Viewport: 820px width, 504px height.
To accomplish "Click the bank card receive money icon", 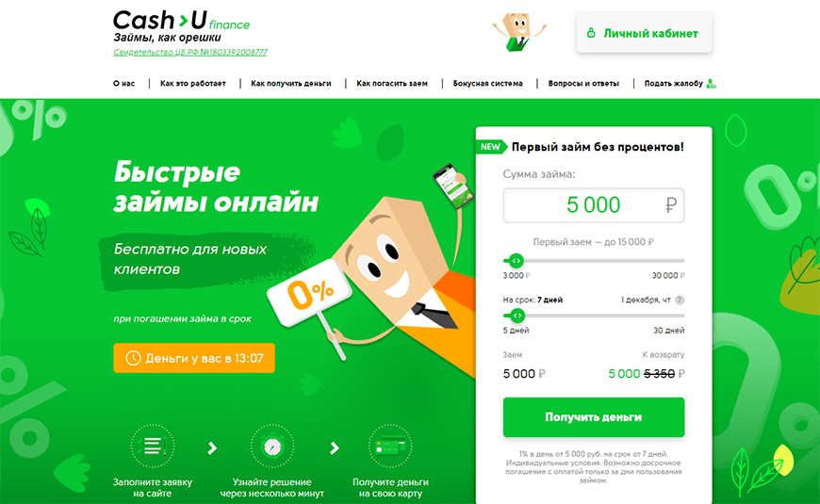I will 390,446.
